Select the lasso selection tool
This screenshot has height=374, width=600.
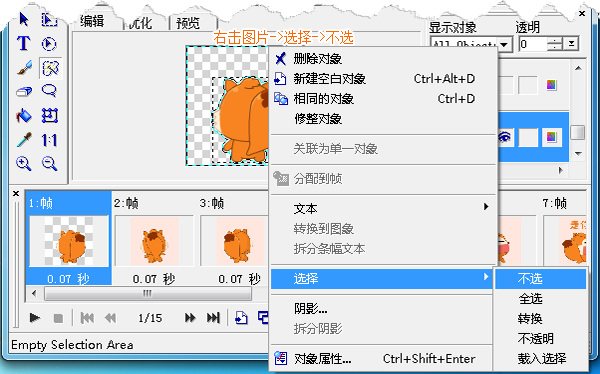coord(50,91)
